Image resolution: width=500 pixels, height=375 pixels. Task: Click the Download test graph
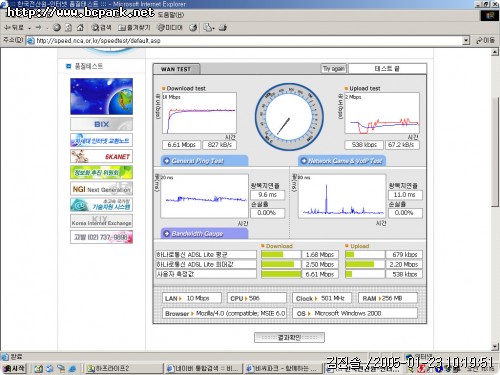(x=199, y=113)
